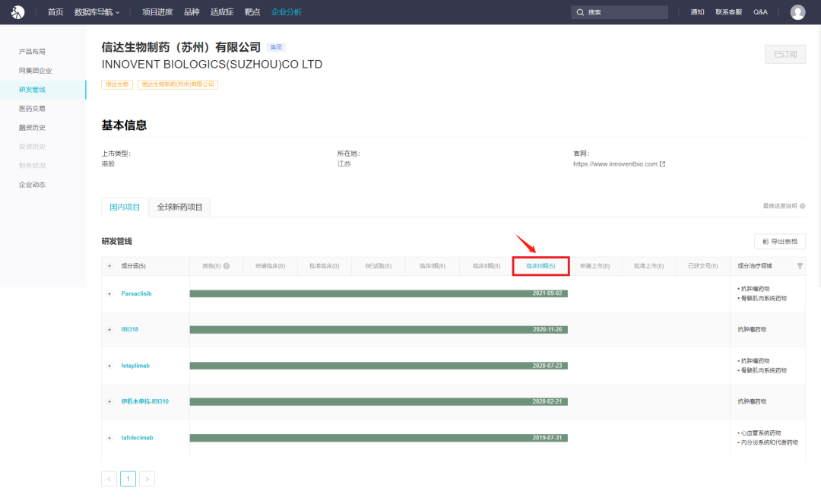This screenshot has height=504, width=821.
Task: Click the 导出表格 button
Action: pyautogui.click(x=780, y=241)
